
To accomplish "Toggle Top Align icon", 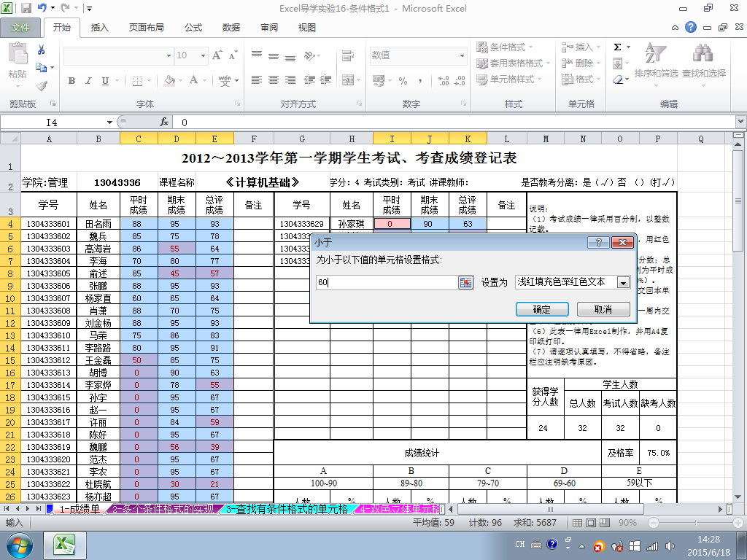I will click(x=257, y=55).
